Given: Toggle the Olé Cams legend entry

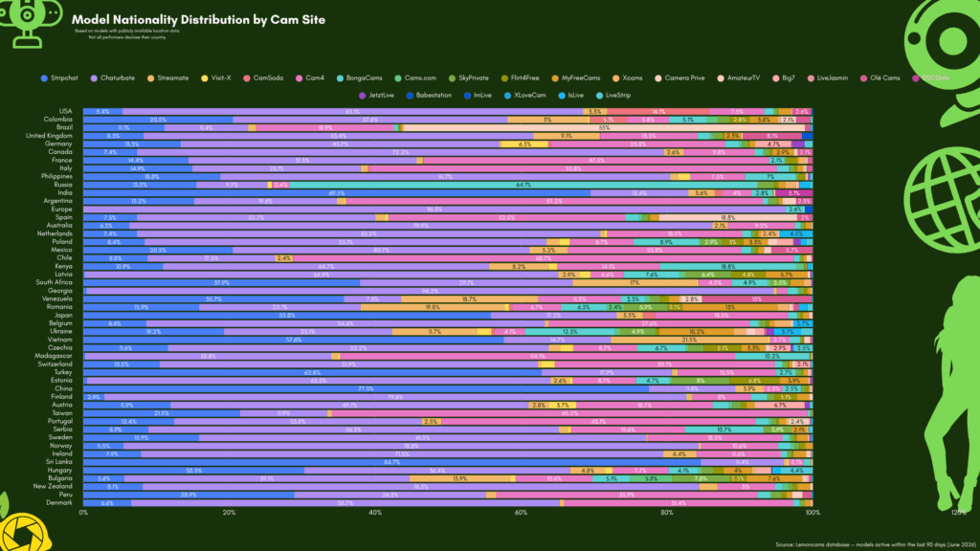Looking at the screenshot, I should click(x=880, y=78).
